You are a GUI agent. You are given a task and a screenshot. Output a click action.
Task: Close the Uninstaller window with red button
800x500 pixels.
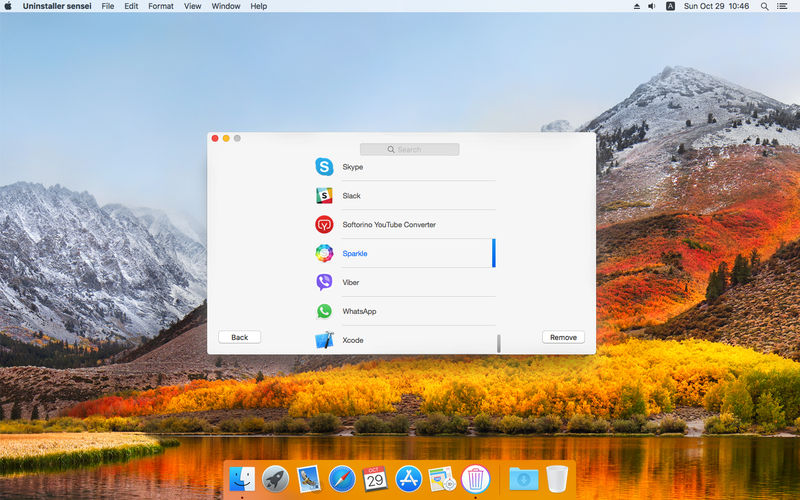[x=215, y=138]
